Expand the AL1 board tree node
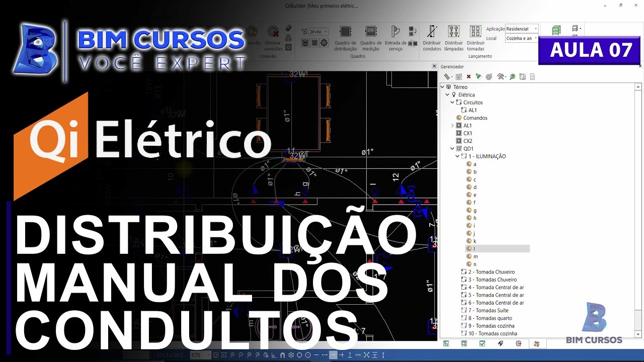 tap(452, 126)
